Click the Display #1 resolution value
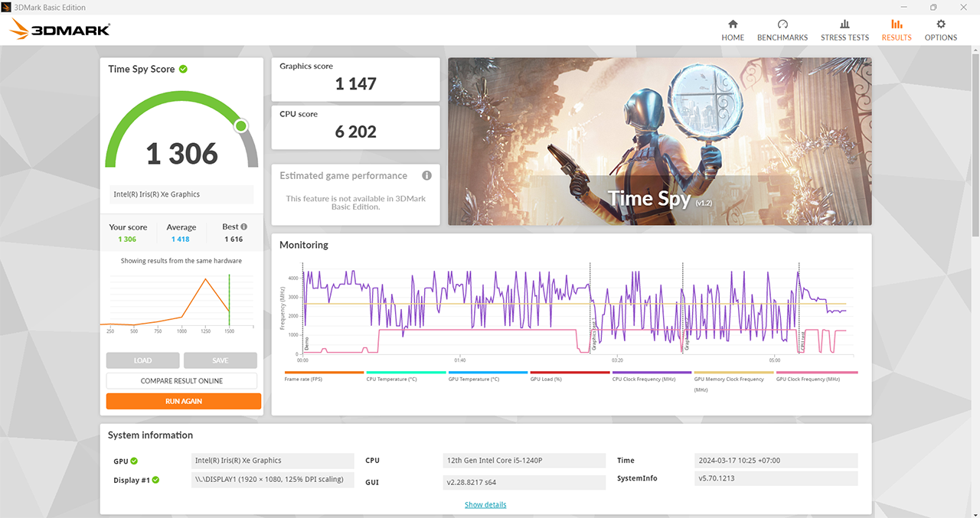 273,480
